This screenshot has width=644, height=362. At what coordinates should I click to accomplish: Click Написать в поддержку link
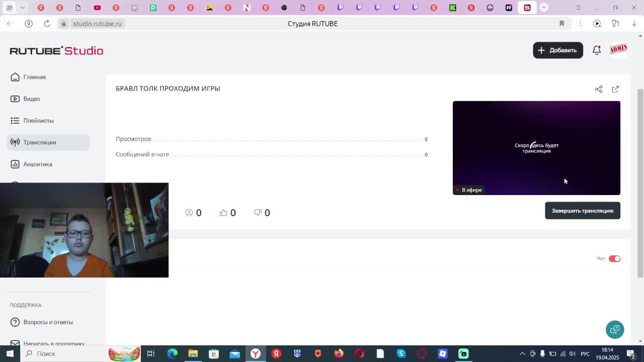coord(48,343)
